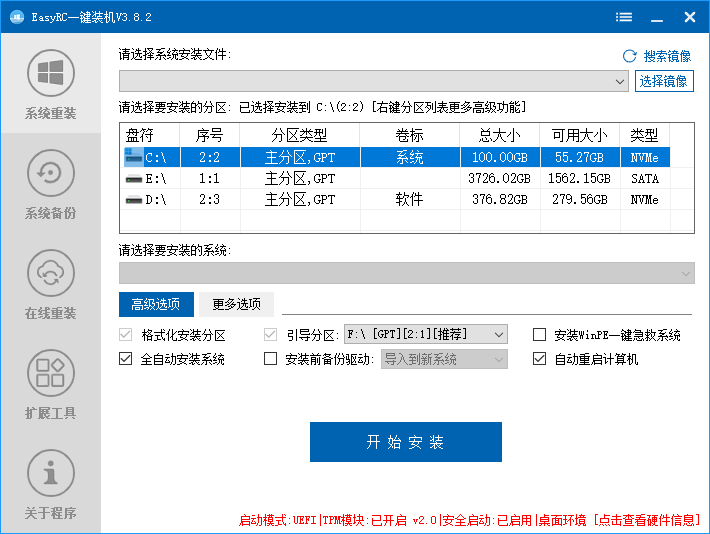Open the 系统备份 backup icon
The height and width of the screenshot is (534, 710).
coord(51,173)
